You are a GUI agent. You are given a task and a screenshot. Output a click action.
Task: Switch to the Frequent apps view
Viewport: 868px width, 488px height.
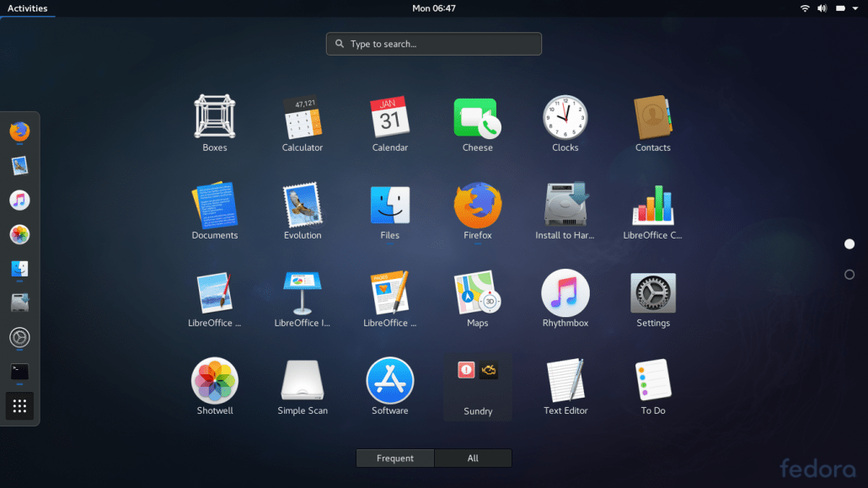(x=394, y=458)
